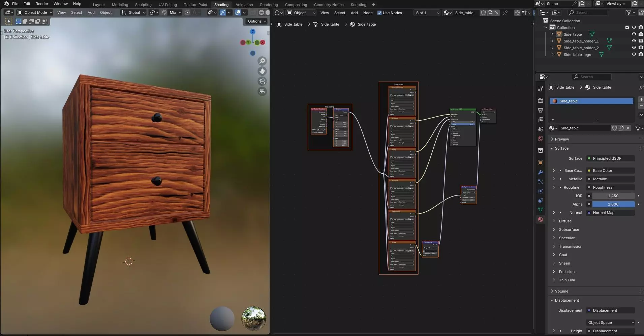Open the Modifiers wrench properties tab

tap(541, 172)
